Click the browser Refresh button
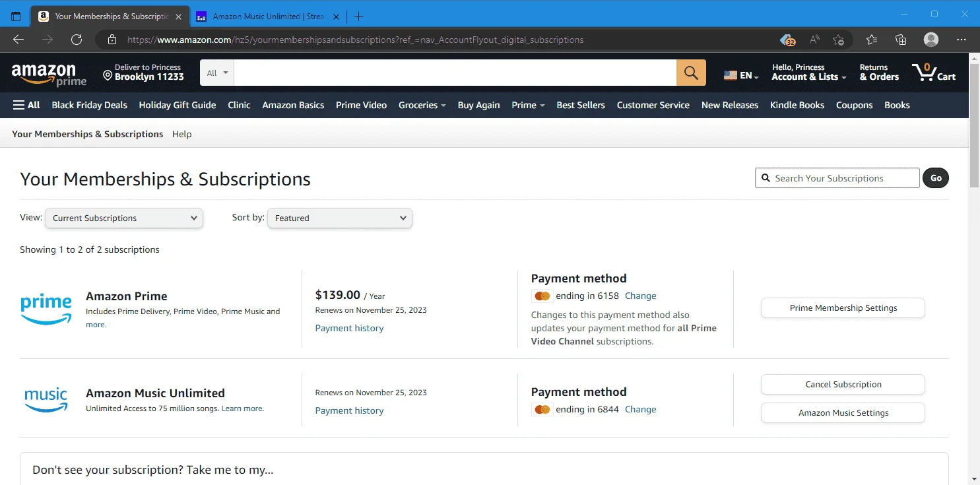Screen dimensions: 980x485 [77, 40]
